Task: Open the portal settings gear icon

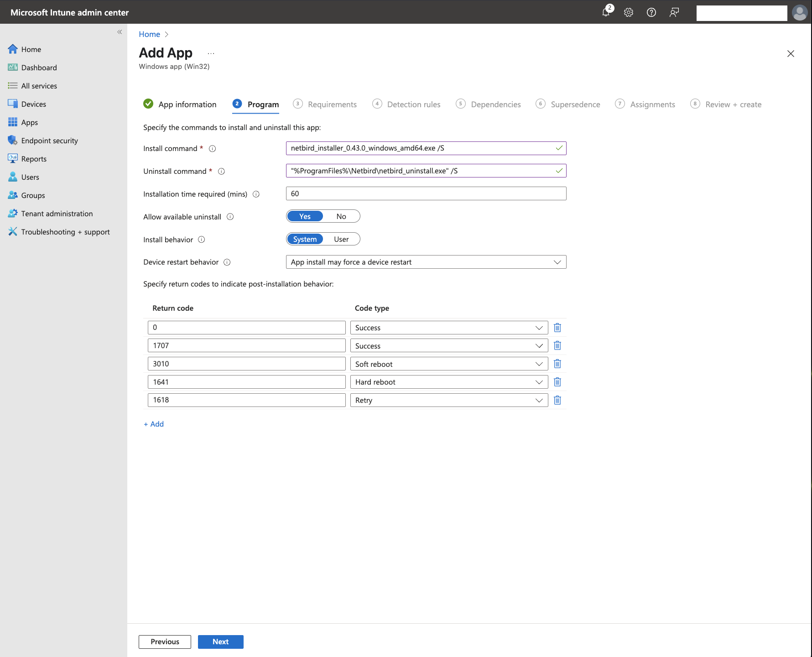Action: click(629, 12)
